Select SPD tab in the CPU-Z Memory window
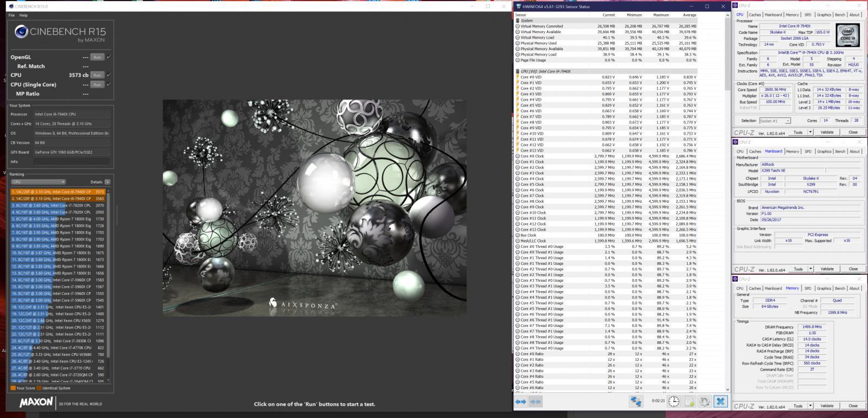Image resolution: width=868 pixels, height=418 pixels. click(x=808, y=288)
